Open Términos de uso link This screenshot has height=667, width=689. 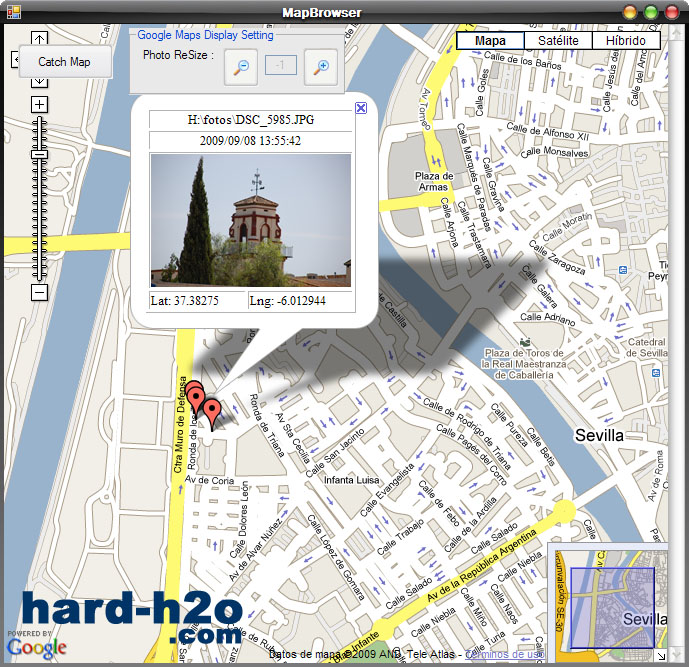[x=504, y=654]
